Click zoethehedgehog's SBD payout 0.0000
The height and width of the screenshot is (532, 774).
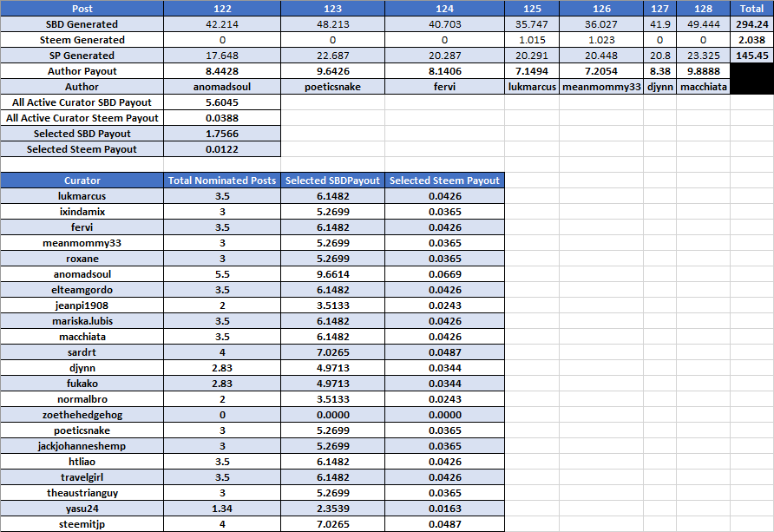332,415
